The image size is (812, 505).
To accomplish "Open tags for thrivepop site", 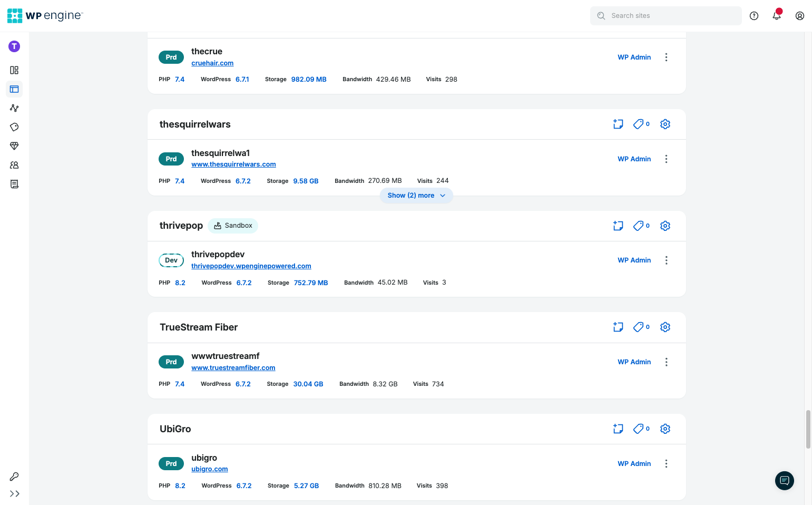I will (x=641, y=226).
